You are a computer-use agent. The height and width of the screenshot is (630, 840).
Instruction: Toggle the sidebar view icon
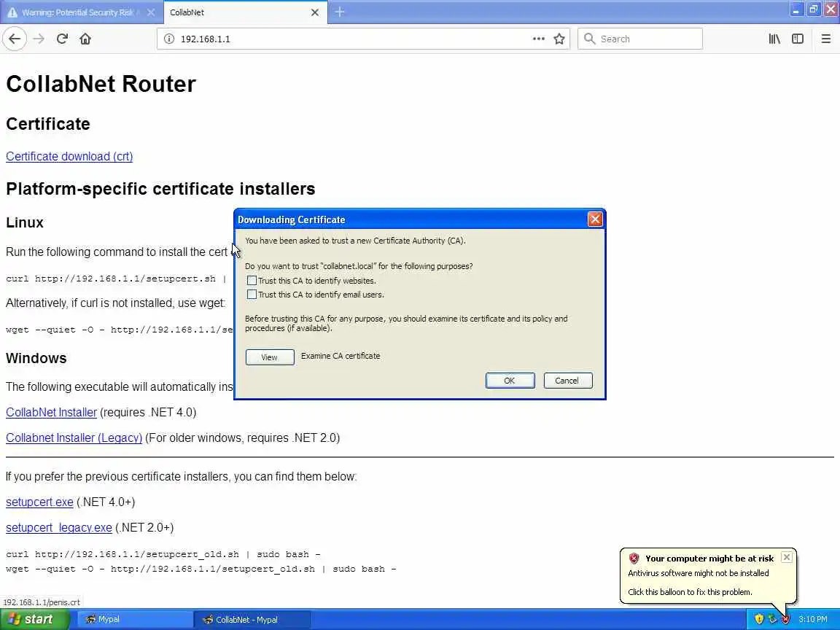[x=798, y=39]
